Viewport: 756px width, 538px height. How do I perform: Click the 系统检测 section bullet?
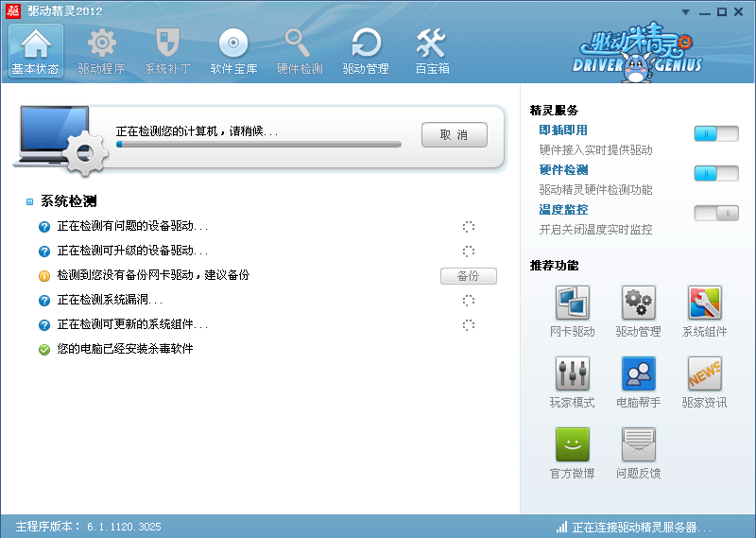pyautogui.click(x=30, y=202)
